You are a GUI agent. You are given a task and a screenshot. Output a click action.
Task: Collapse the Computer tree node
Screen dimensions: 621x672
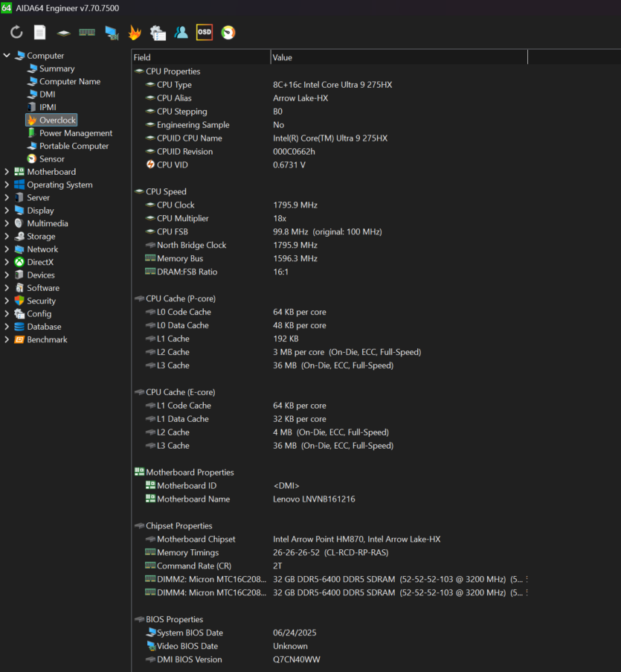[x=7, y=55]
